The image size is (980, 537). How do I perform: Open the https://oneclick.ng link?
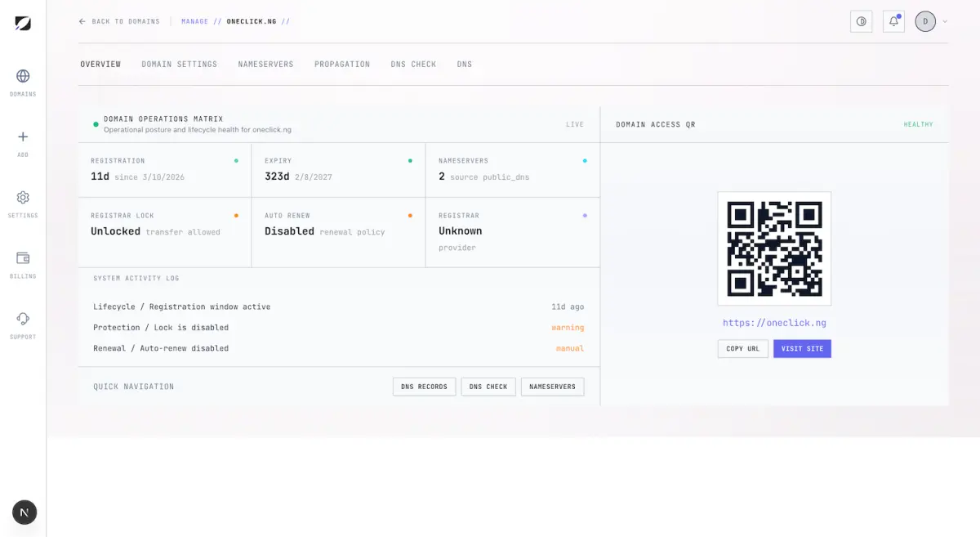click(774, 323)
